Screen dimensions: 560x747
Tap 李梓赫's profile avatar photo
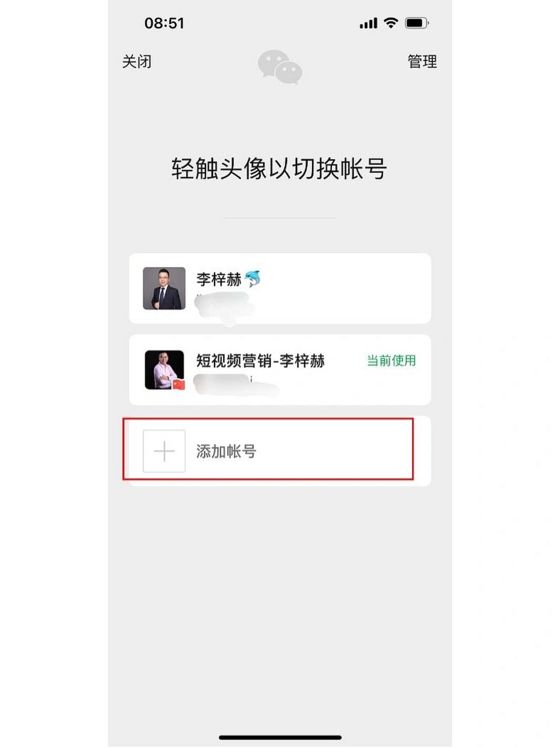coord(164,289)
